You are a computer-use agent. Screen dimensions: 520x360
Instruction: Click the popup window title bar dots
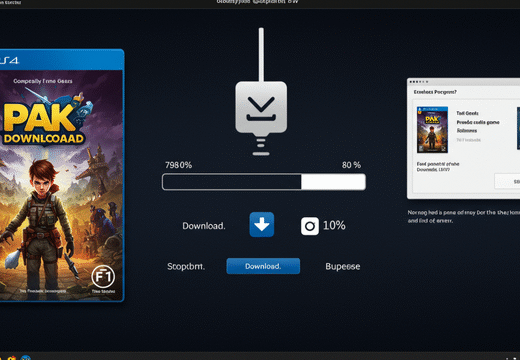(x=419, y=82)
